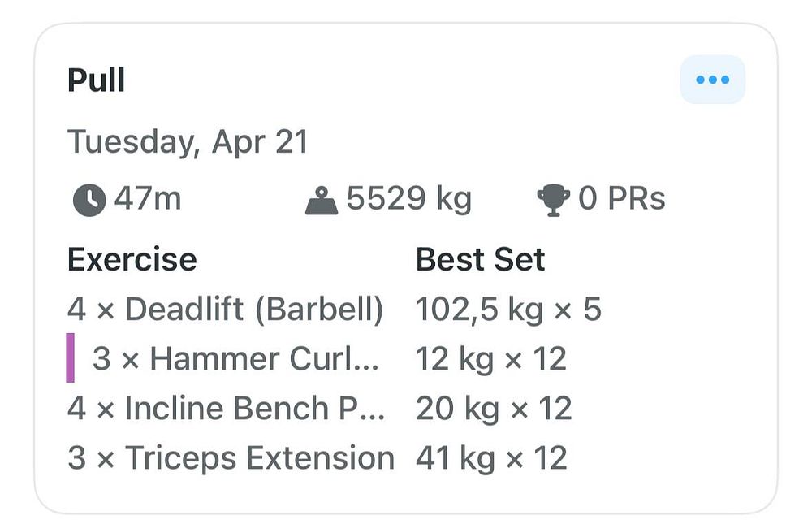Select the Incline Bench exercise row
This screenshot has height=524, width=812.
pos(226,409)
